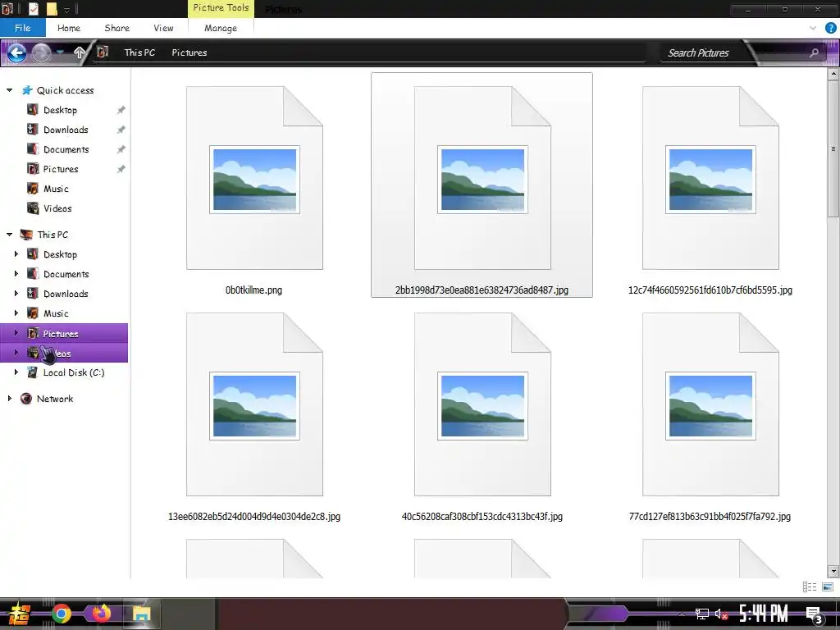Expand Documents under This PC
Image resolution: width=840 pixels, height=630 pixels.
coord(16,274)
